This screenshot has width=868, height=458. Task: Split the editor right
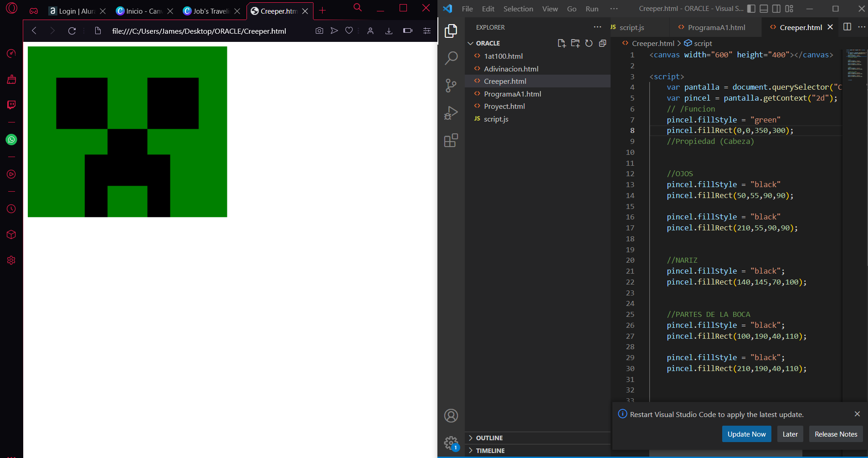pyautogui.click(x=847, y=27)
